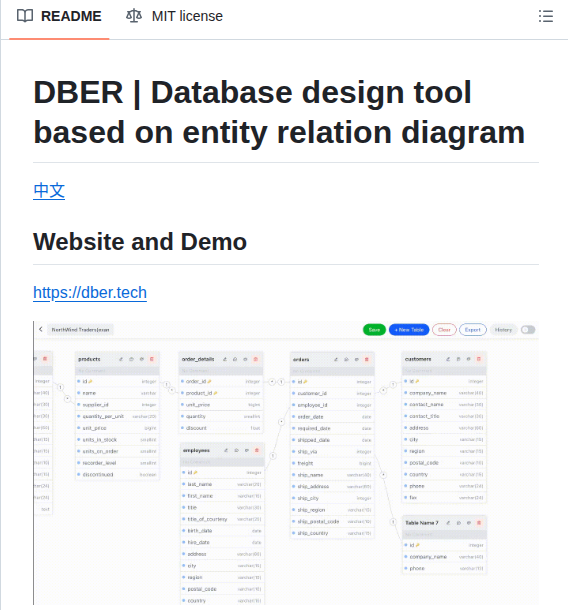Click the green Save button in the screenshot
This screenshot has width=568, height=610.
(x=374, y=330)
